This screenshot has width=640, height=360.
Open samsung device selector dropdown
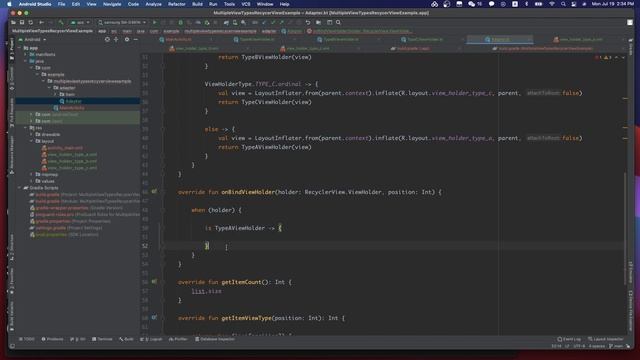122,22
